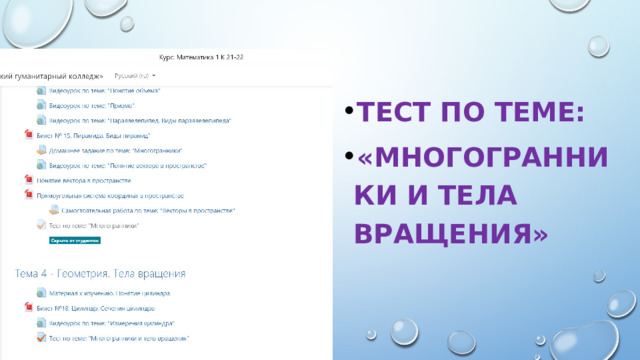Open video lesson link "Призма"
The image size is (640, 360).
[91, 106]
